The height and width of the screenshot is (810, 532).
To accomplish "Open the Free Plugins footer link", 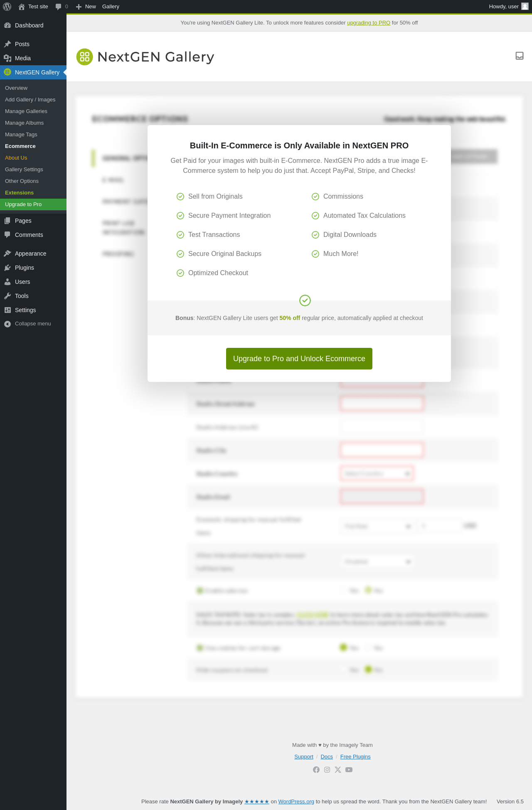I will (x=355, y=757).
